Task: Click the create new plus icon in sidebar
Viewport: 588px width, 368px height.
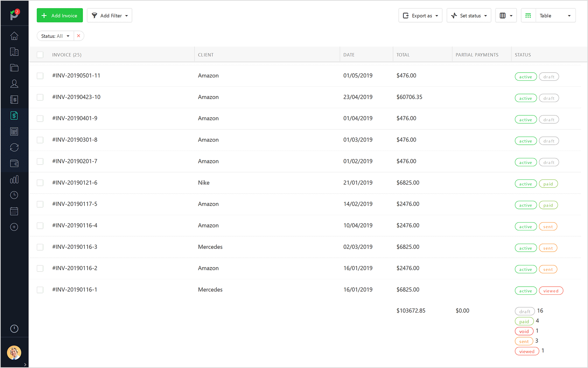Action: point(14,227)
